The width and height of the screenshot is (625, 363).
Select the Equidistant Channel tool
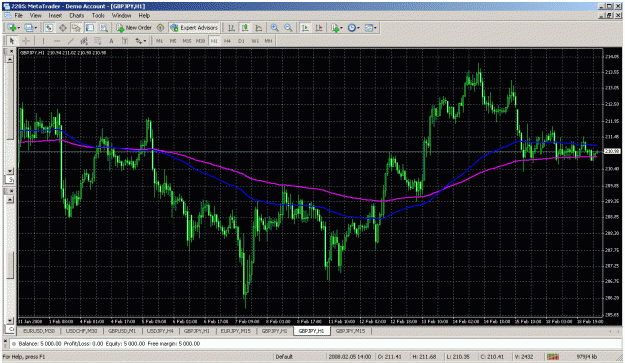point(84,41)
